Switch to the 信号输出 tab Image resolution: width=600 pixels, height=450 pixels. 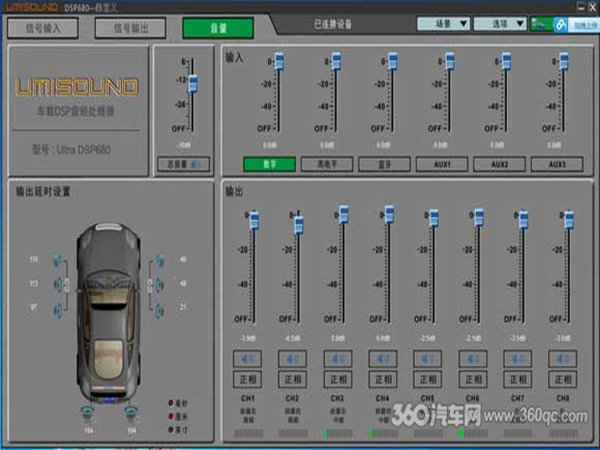129,29
